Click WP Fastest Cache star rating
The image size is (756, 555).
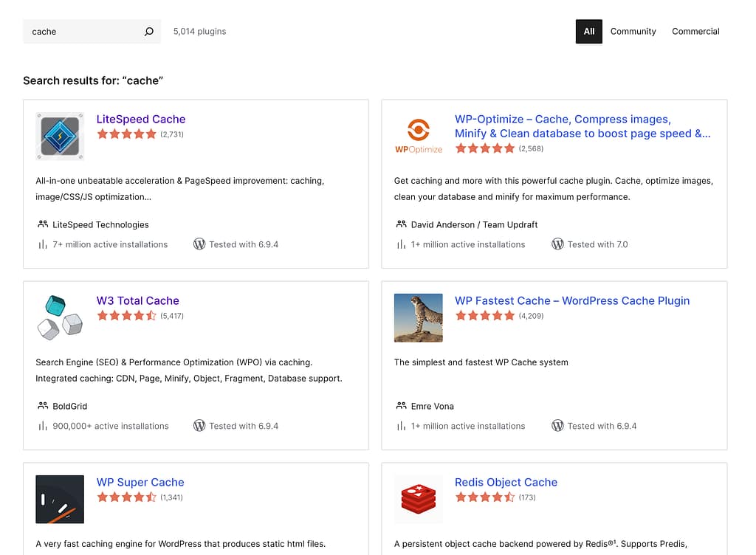(x=485, y=316)
